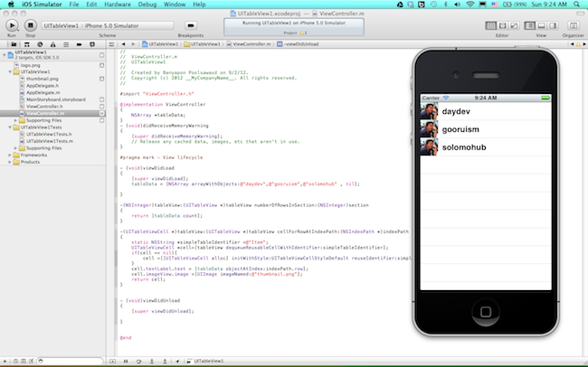Tap the gooruism row in simulator

click(486, 129)
